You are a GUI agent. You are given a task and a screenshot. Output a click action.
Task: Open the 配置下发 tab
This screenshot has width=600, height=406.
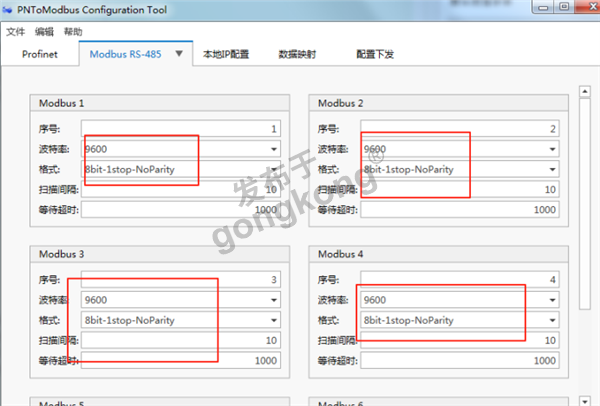pyautogui.click(x=375, y=54)
